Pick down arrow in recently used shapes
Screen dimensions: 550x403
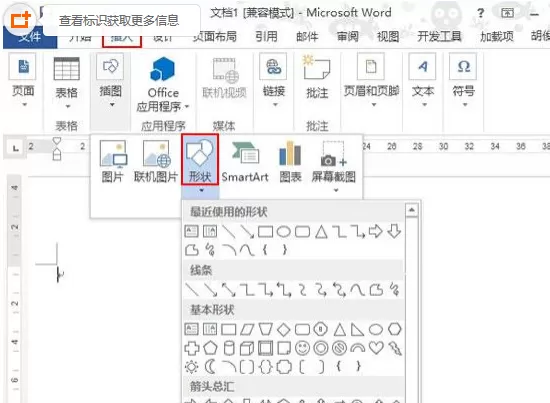394,231
